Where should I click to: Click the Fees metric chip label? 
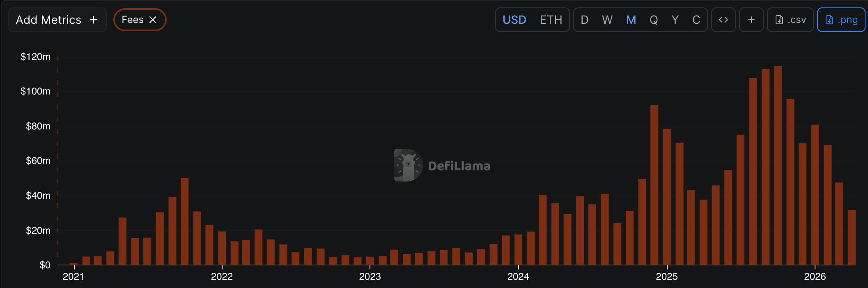(133, 20)
